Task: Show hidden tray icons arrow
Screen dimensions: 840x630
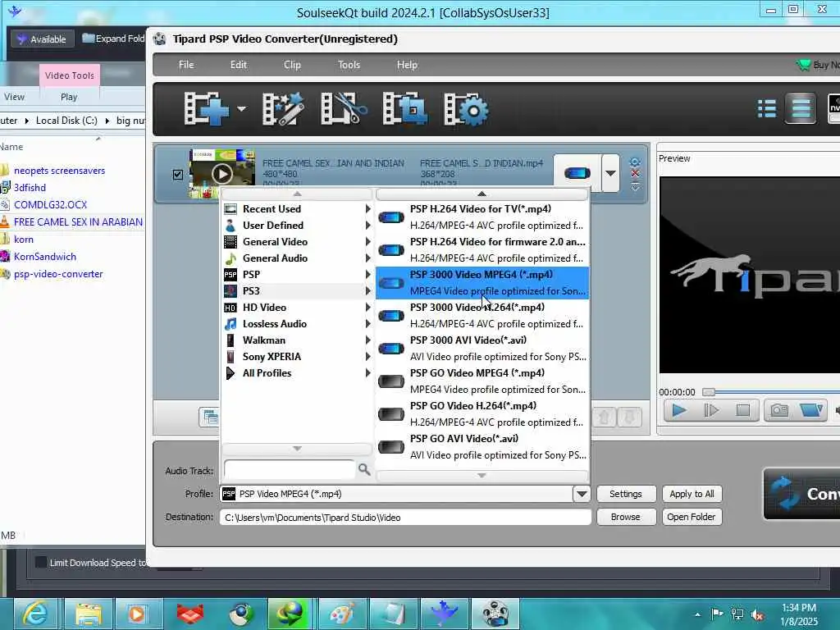Action: pyautogui.click(x=697, y=614)
